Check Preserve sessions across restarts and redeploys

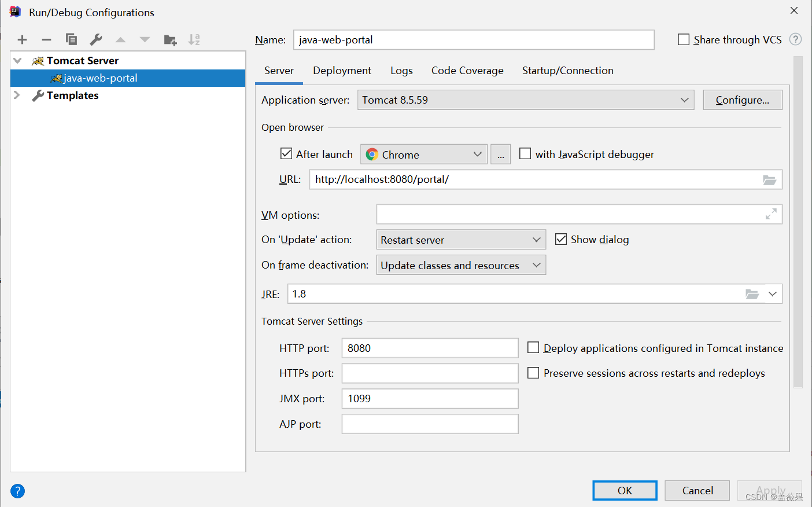(x=533, y=373)
